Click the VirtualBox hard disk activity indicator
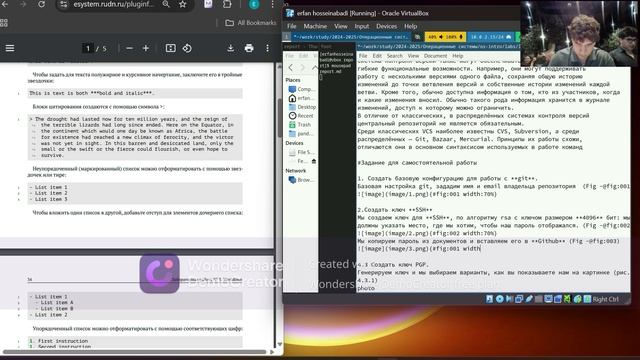The height and width of the screenshot is (360, 640). (x=489, y=299)
